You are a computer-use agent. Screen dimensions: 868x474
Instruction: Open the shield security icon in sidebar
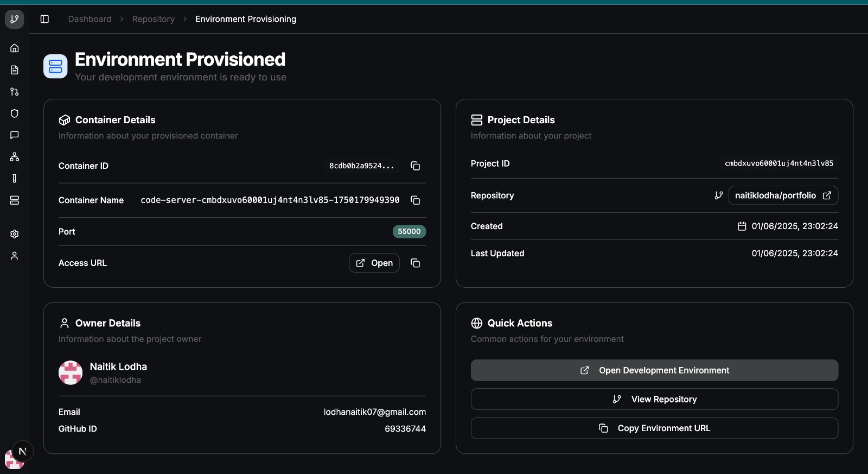15,113
